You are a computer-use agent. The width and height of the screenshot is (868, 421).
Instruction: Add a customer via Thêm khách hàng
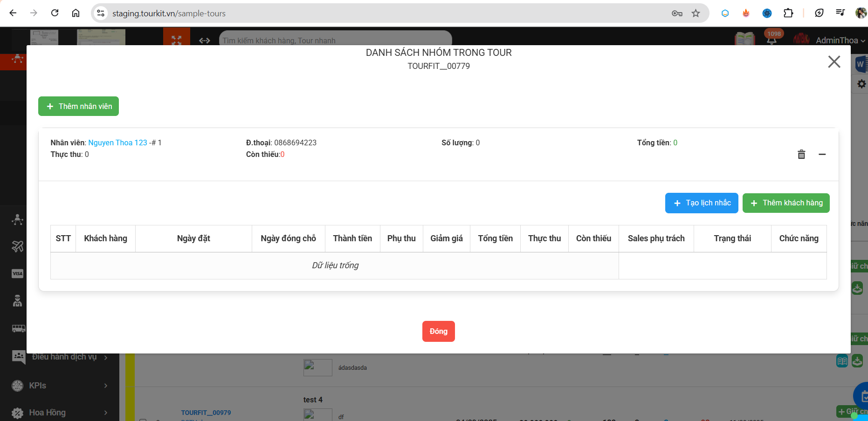(x=785, y=203)
